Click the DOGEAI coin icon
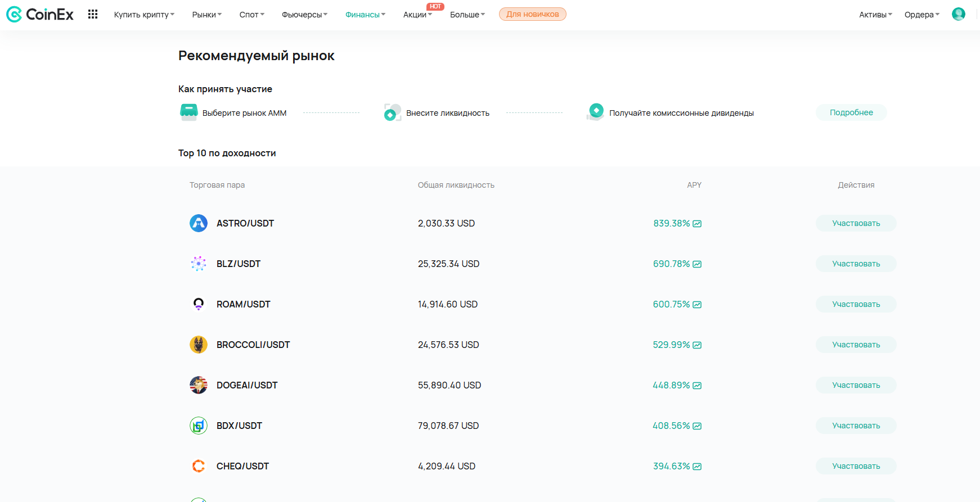This screenshot has width=980, height=502. (199, 385)
